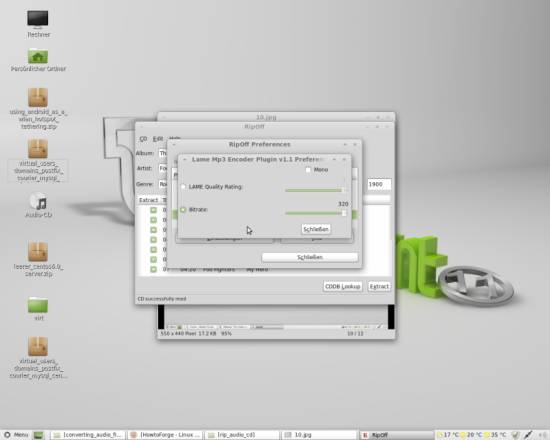
Task: Switch to the 10.jpg taskbar entry
Action: click(x=319, y=435)
